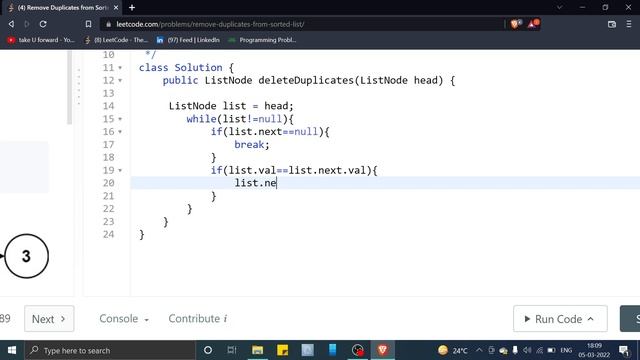The width and height of the screenshot is (640, 360).
Task: Collapse code fold at line 11
Action: (120, 68)
